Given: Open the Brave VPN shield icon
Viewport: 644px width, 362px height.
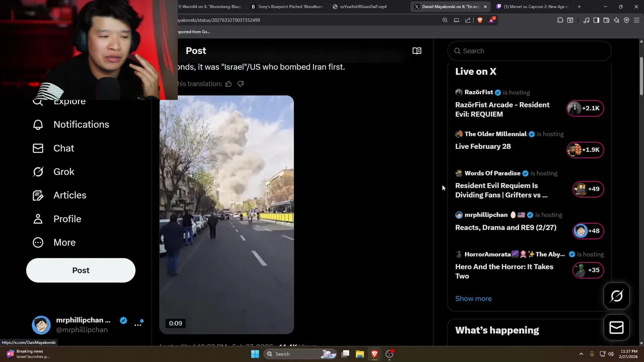Looking at the screenshot, I should tap(626, 20).
